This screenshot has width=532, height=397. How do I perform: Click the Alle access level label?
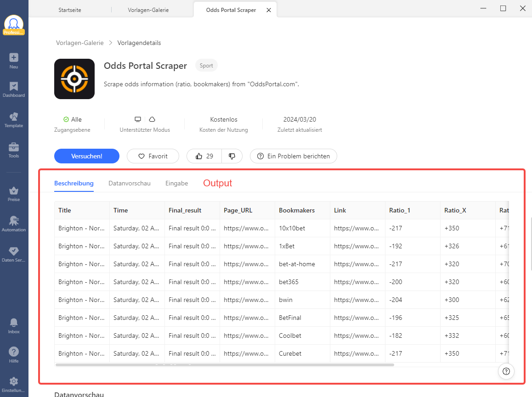[x=76, y=119]
